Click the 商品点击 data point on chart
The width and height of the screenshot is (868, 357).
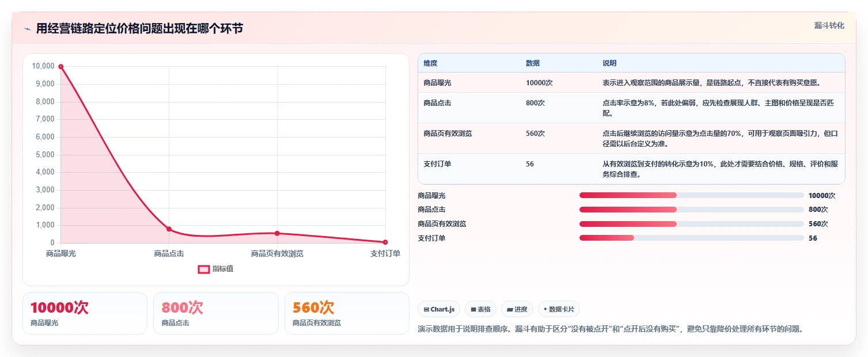(169, 229)
